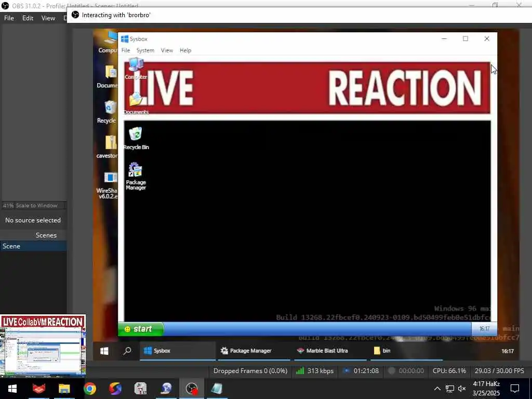The image size is (532, 399).
Task: Click the Sysbox window logo icon
Action: click(125, 39)
